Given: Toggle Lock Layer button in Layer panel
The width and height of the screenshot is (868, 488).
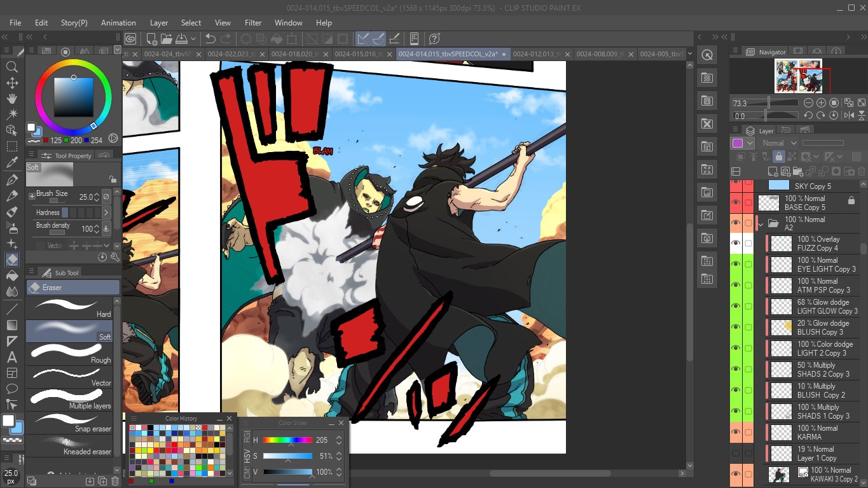Looking at the screenshot, I should [x=778, y=157].
